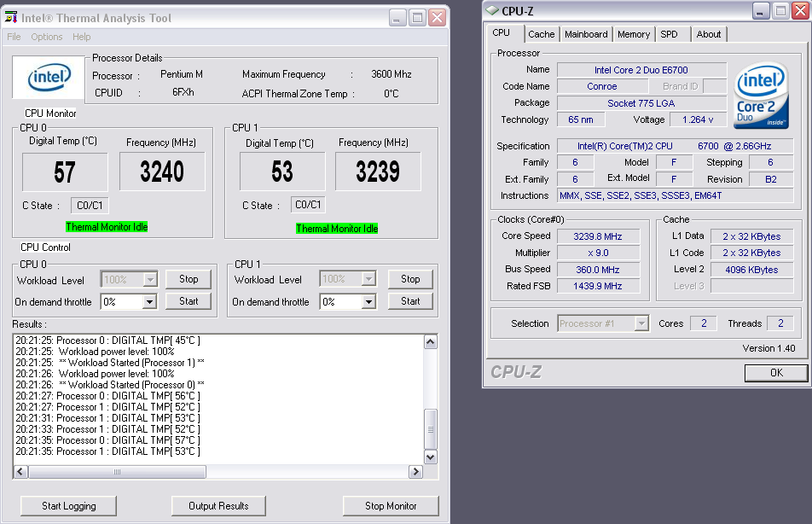Click the Package value Socket 775 LGA
Image resolution: width=812 pixels, height=524 pixels.
tap(641, 103)
